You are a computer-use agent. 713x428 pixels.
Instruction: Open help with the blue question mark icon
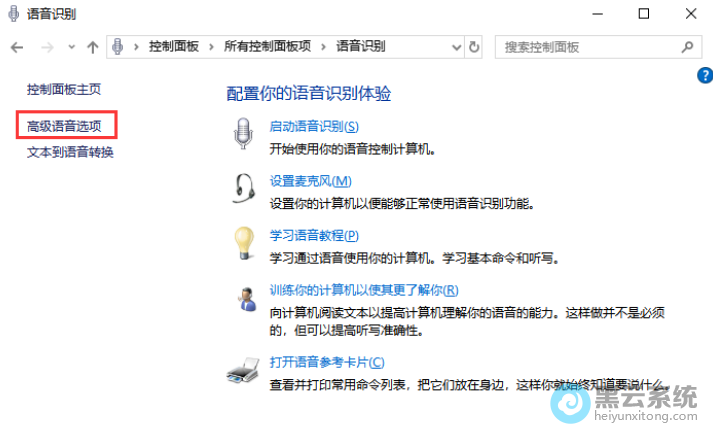[x=703, y=76]
